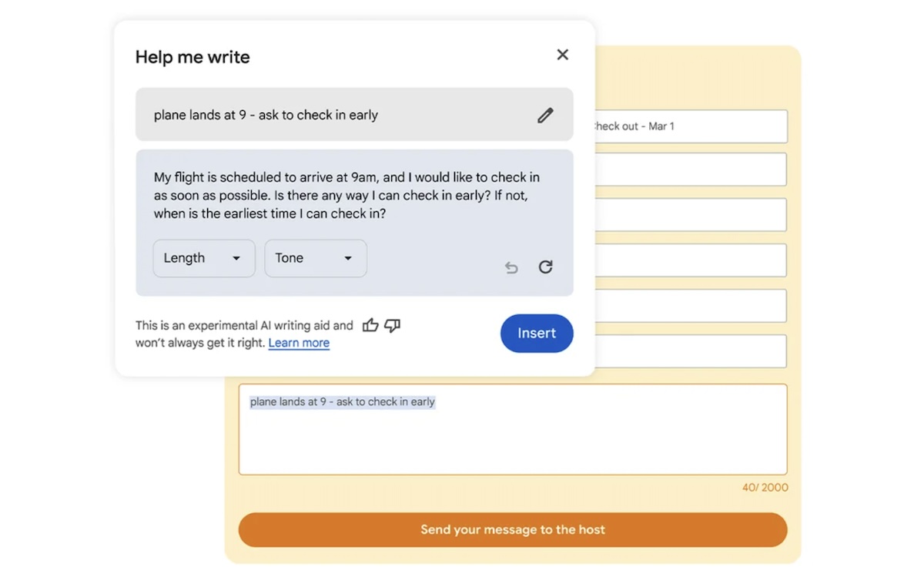Send your message to the host
The height and width of the screenshot is (574, 924).
click(512, 529)
